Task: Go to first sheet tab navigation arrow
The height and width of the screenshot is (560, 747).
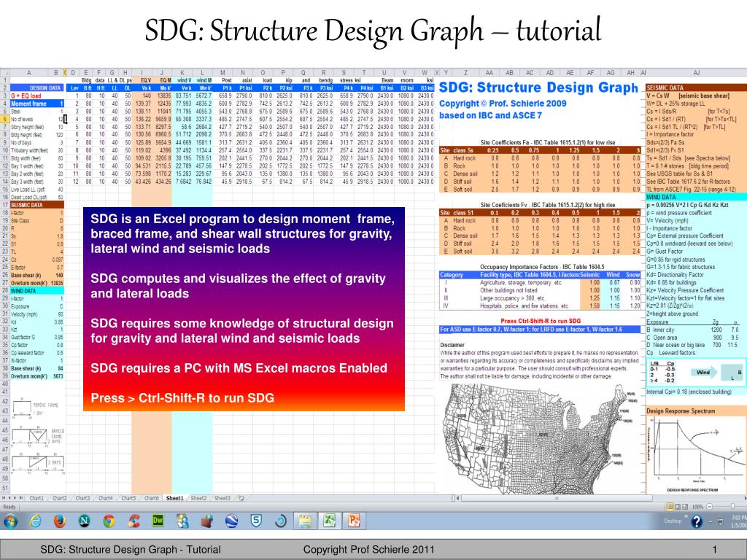Action: coord(4,498)
